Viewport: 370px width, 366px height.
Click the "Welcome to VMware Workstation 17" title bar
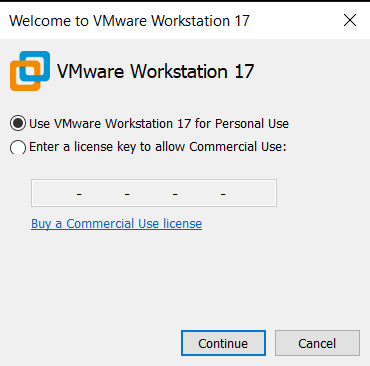click(x=129, y=21)
